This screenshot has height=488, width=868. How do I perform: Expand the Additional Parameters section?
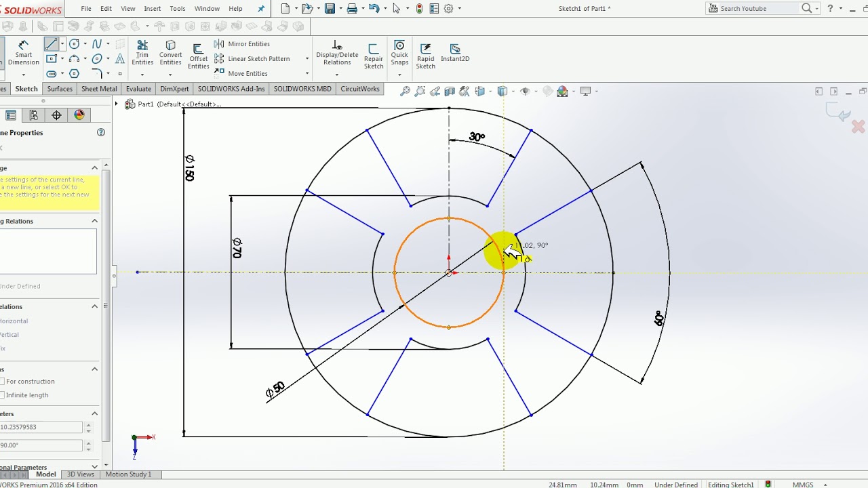point(94,467)
